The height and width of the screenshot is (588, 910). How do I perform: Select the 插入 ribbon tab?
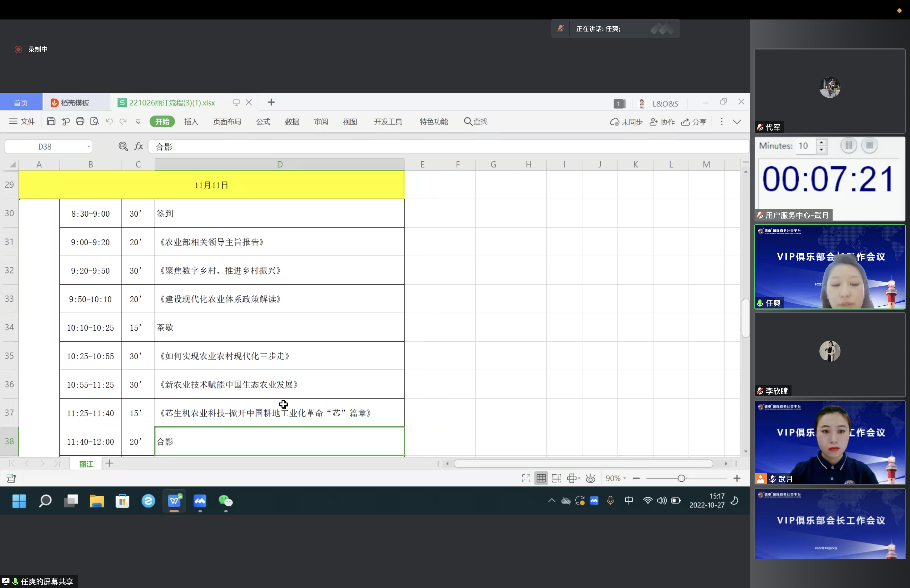pos(191,121)
